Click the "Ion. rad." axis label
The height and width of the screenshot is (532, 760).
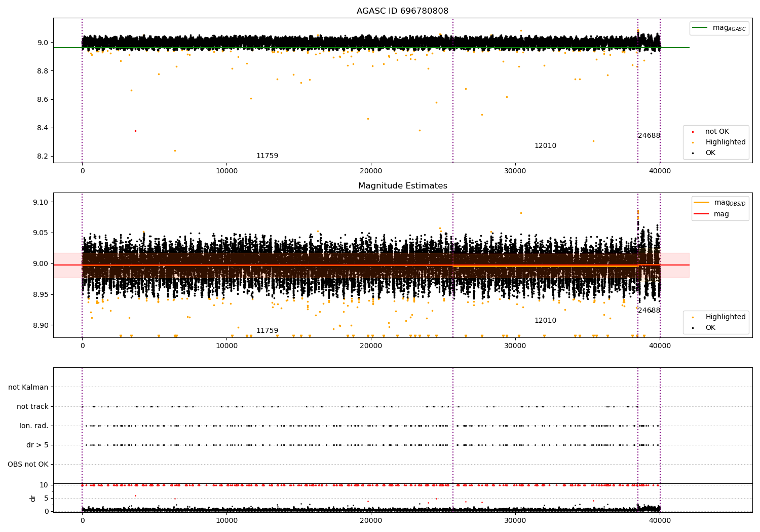tap(34, 426)
